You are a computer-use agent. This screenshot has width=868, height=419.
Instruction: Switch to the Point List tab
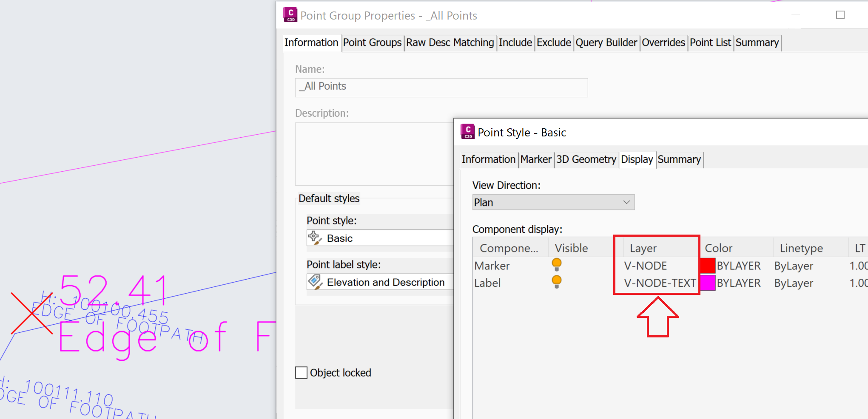click(710, 42)
